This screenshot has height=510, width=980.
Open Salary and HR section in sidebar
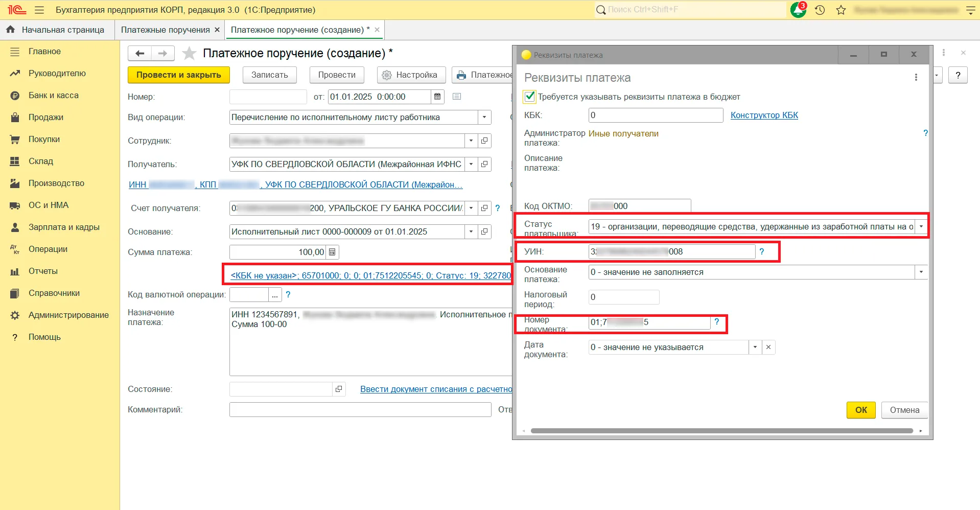click(64, 227)
